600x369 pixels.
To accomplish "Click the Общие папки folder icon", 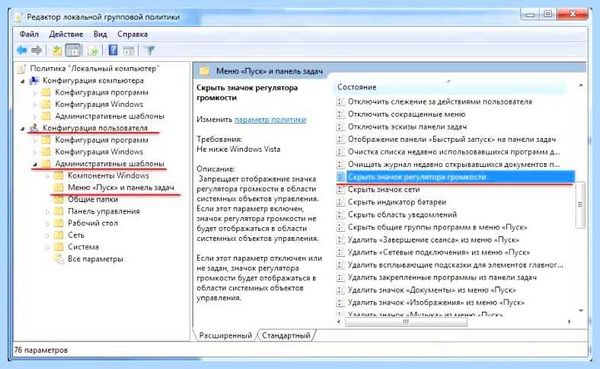I will point(58,199).
